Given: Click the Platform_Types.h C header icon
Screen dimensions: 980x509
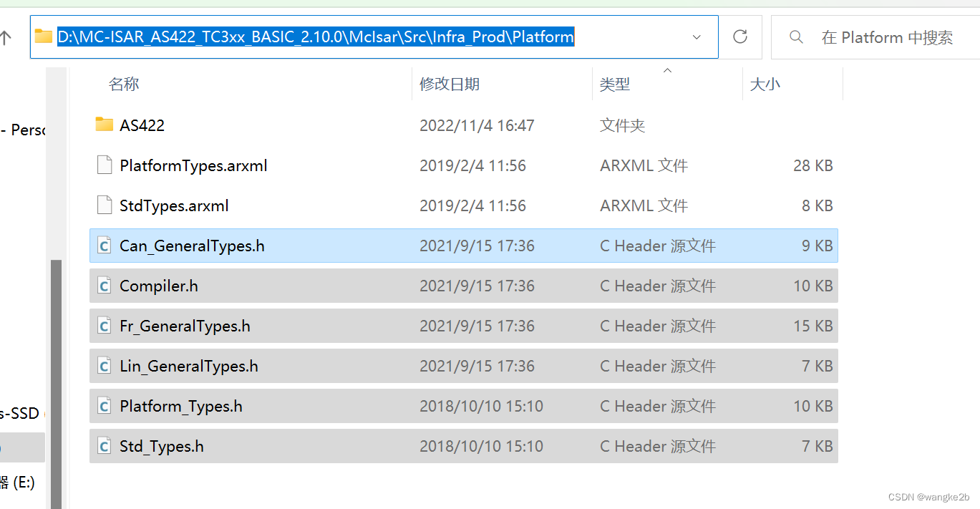Looking at the screenshot, I should coord(105,406).
